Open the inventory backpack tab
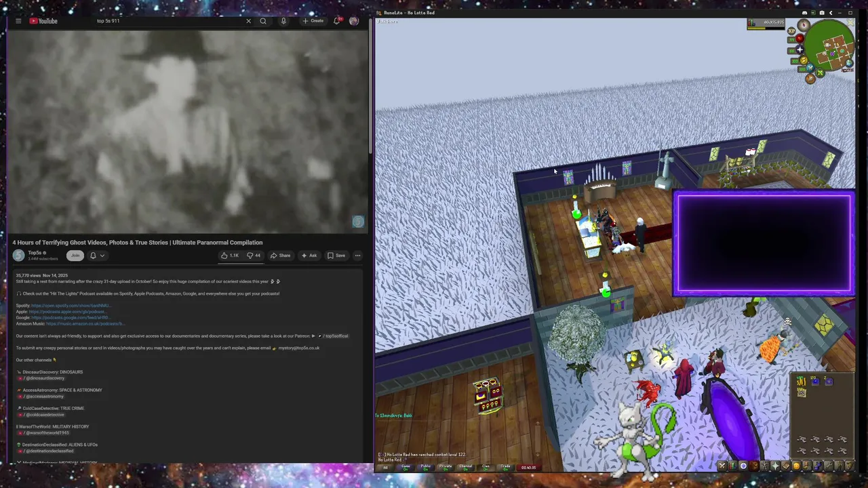The image size is (868, 488). [754, 466]
